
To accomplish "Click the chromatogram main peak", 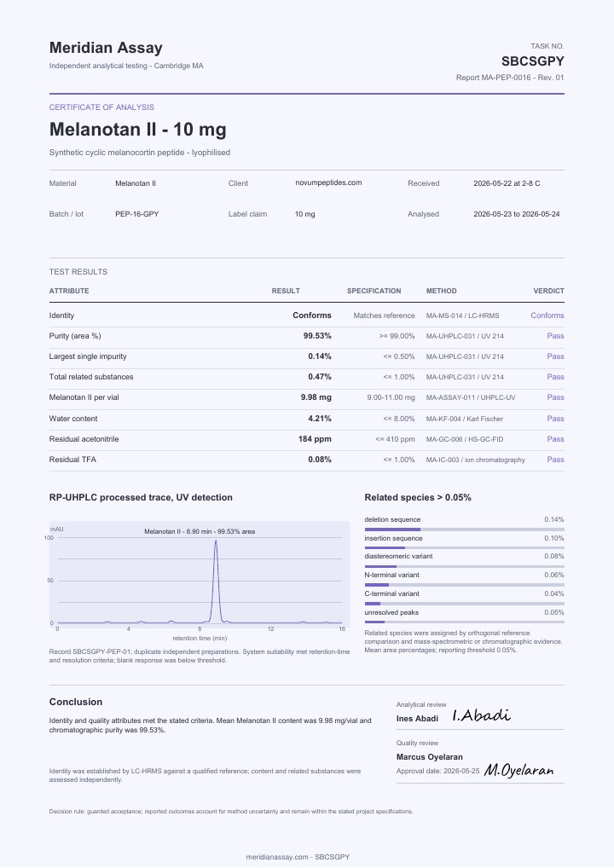I will point(216,580).
